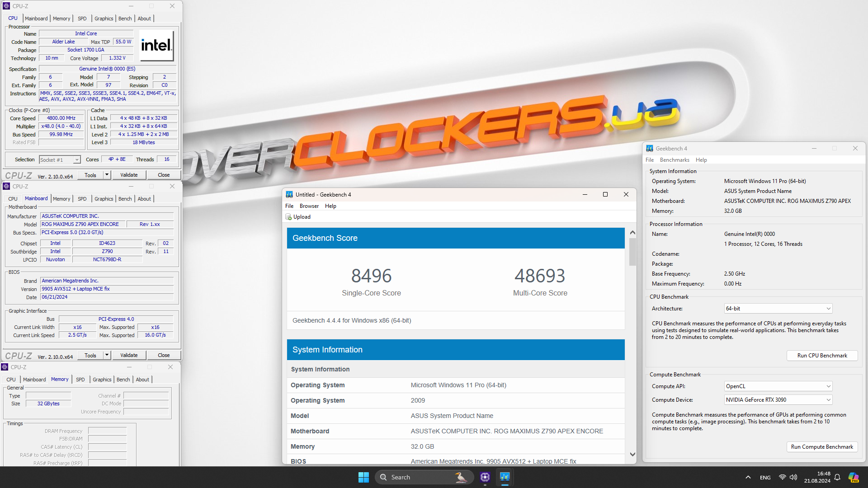This screenshot has width=868, height=488.
Task: Select CPU tab in the middle CPU-Z window
Action: (13, 199)
